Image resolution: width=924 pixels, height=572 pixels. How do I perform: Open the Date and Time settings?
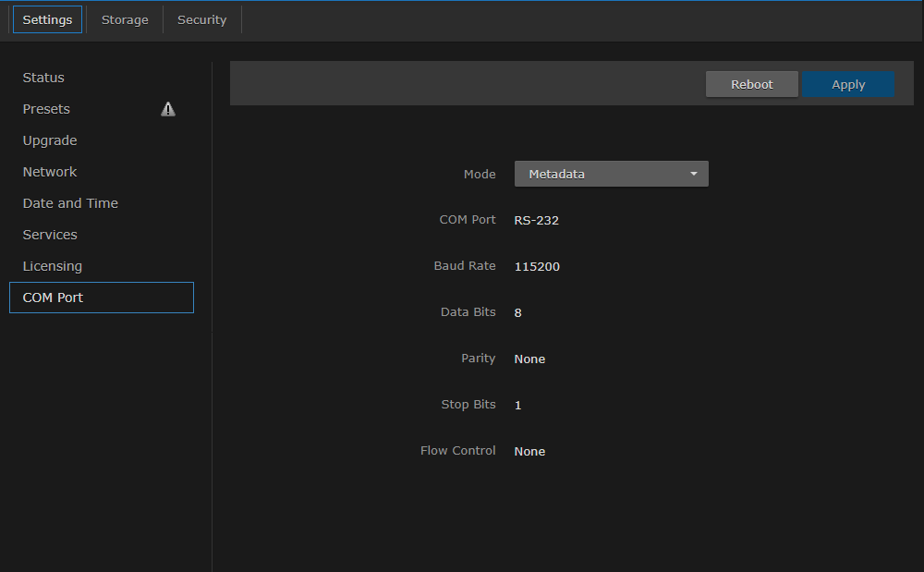(70, 203)
